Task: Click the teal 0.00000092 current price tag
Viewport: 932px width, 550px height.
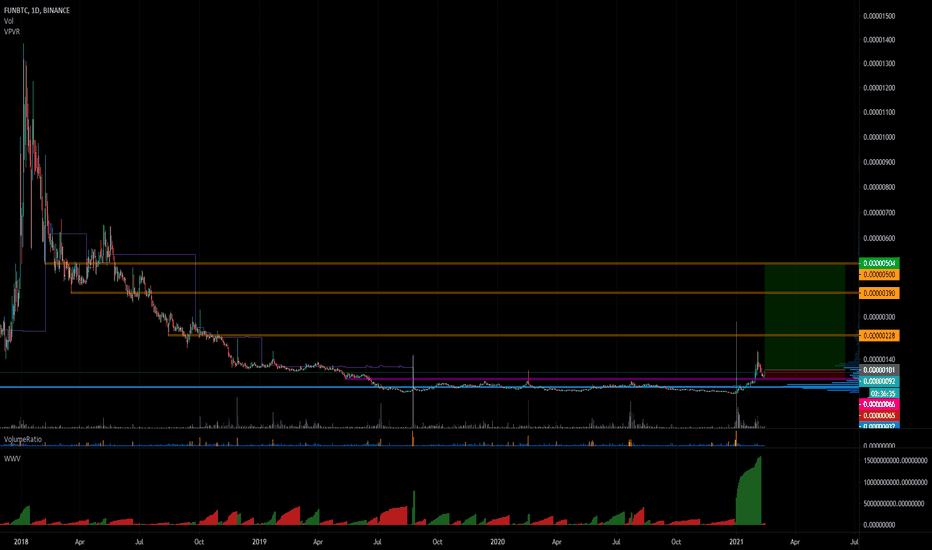Action: (879, 381)
